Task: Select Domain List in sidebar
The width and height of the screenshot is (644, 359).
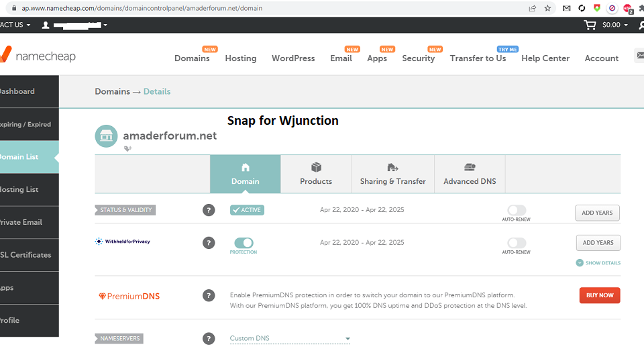Action: point(29,157)
